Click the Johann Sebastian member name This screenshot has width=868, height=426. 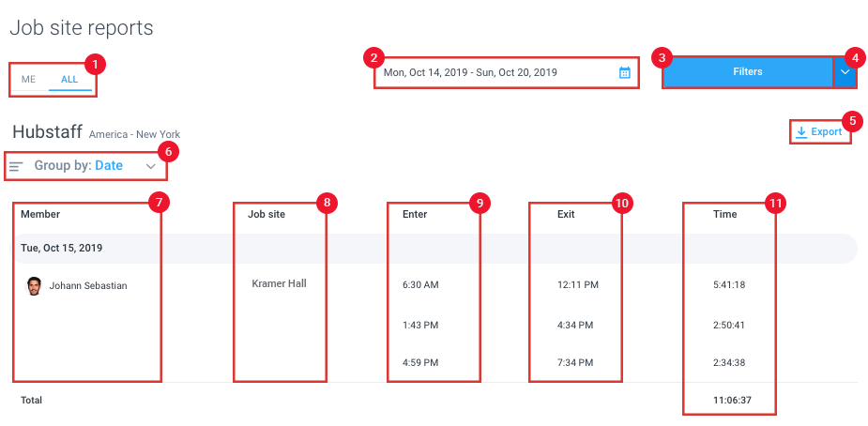[x=88, y=286]
